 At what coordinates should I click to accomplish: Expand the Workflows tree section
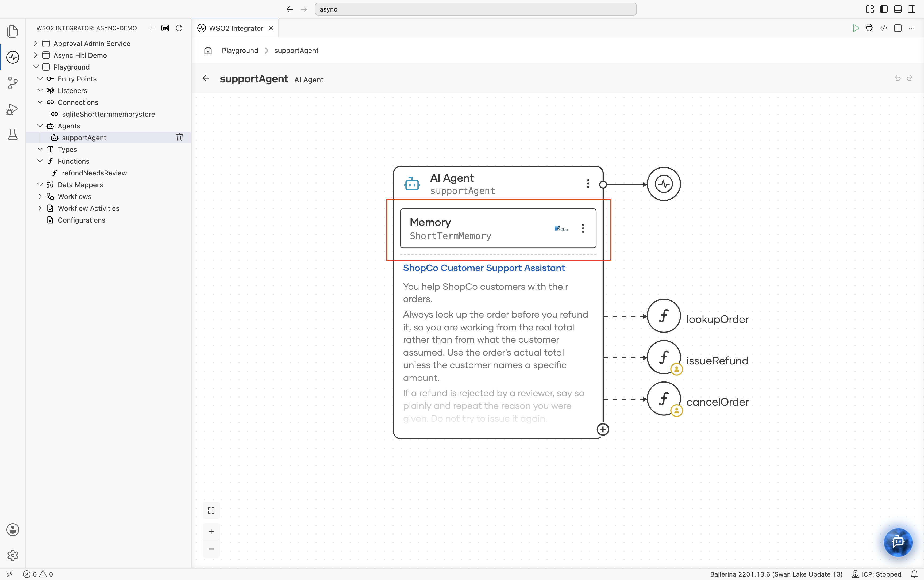pyautogui.click(x=40, y=196)
